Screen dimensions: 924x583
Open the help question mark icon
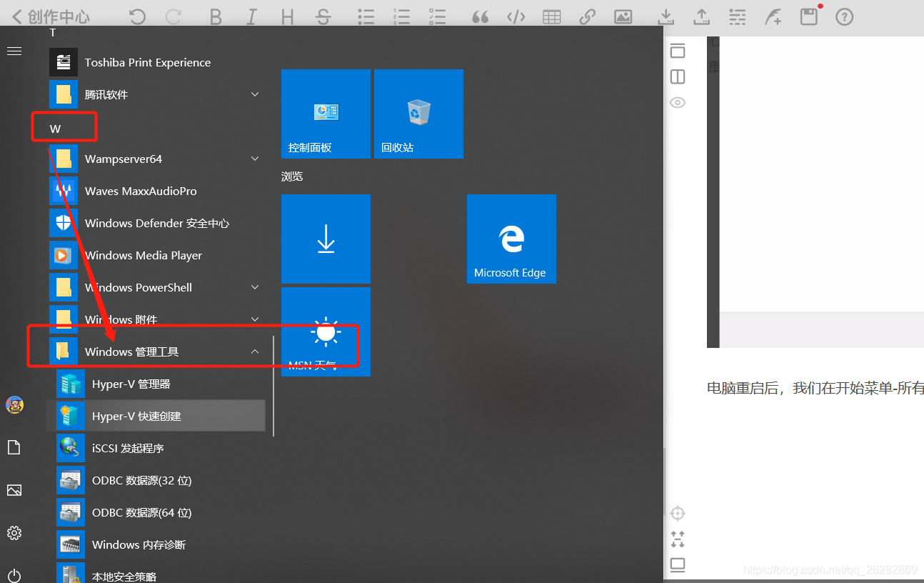(x=845, y=16)
